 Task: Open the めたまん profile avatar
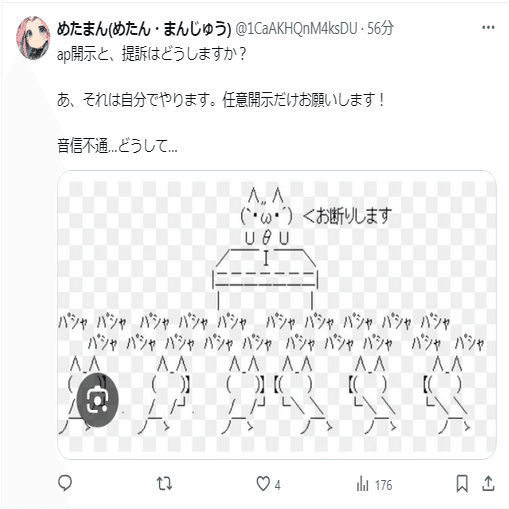coord(33,38)
